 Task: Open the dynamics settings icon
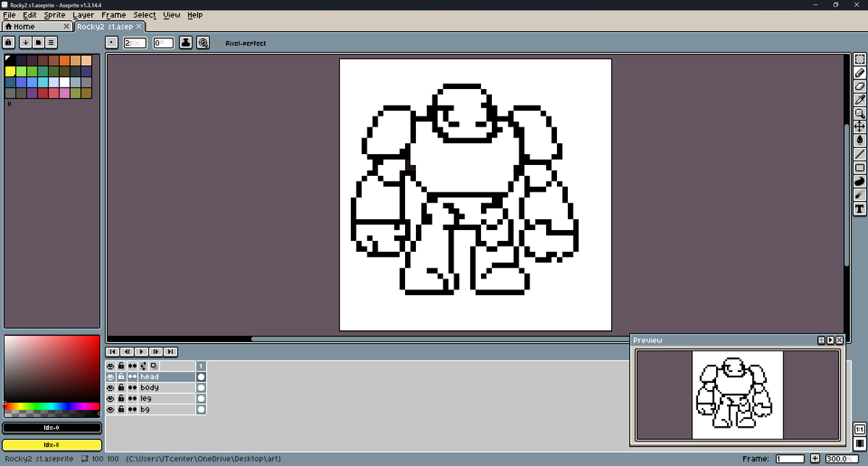pyautogui.click(x=203, y=43)
